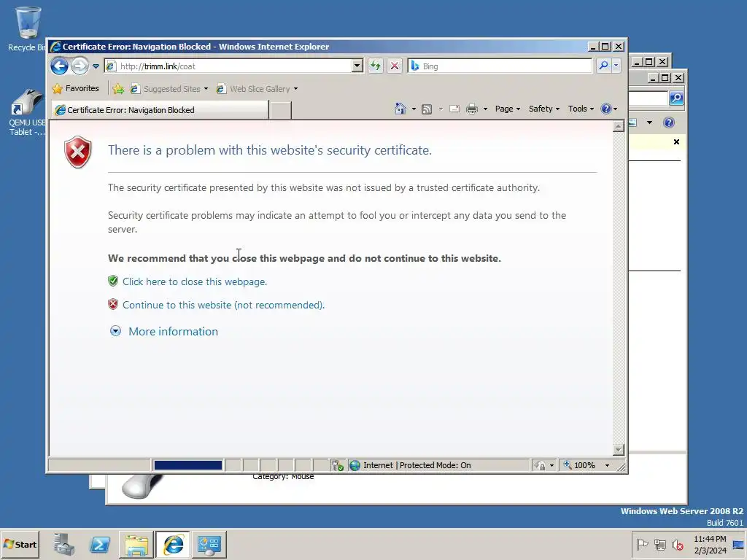Select the Certificate Error: Navigation Blocked tab
This screenshot has width=747, height=560.
(x=160, y=110)
